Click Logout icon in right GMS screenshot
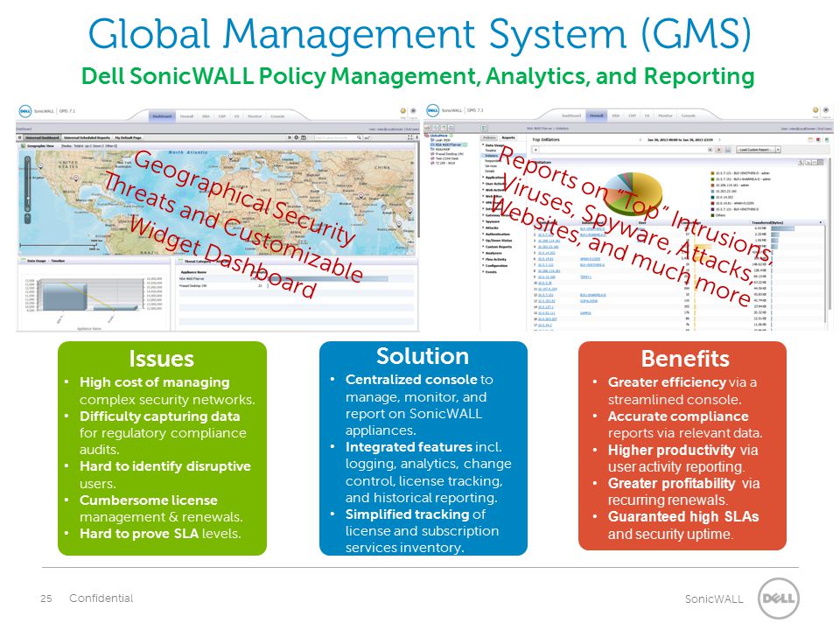Viewport: 840px width, 630px height. coord(826,110)
